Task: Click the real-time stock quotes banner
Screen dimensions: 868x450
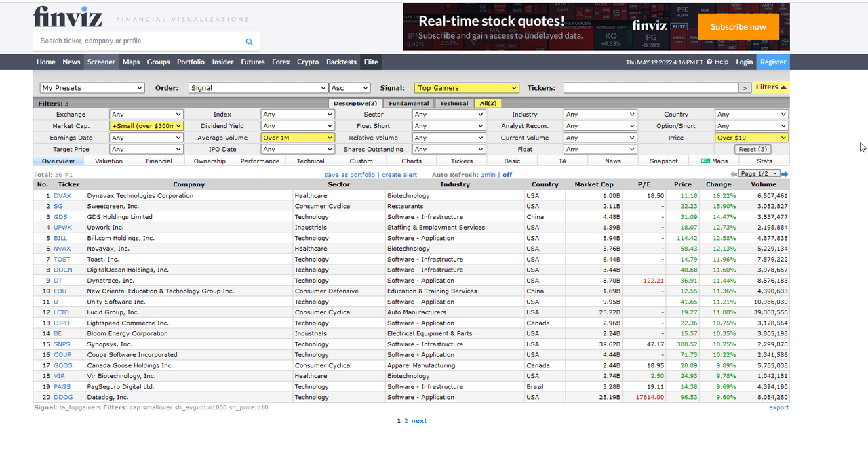Action: coord(596,26)
